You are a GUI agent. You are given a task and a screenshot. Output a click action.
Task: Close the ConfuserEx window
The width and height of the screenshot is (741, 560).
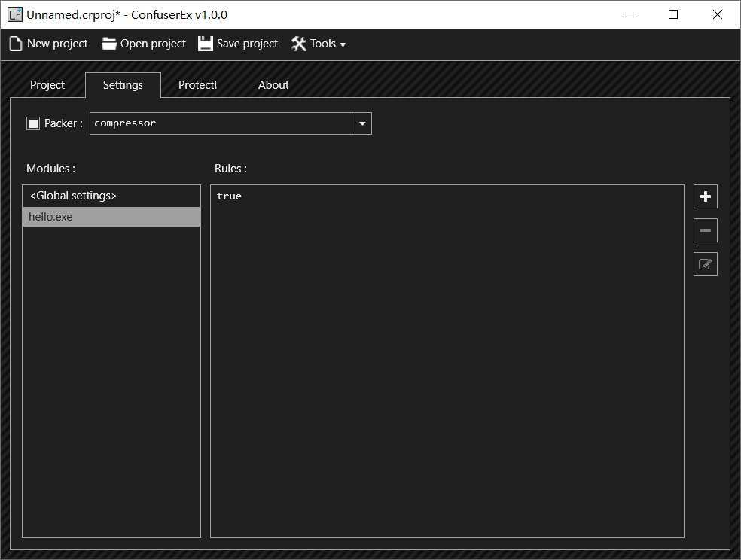[718, 14]
